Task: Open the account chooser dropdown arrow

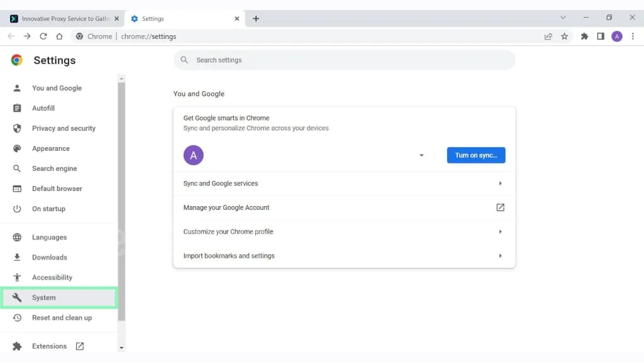Action: coord(421,155)
